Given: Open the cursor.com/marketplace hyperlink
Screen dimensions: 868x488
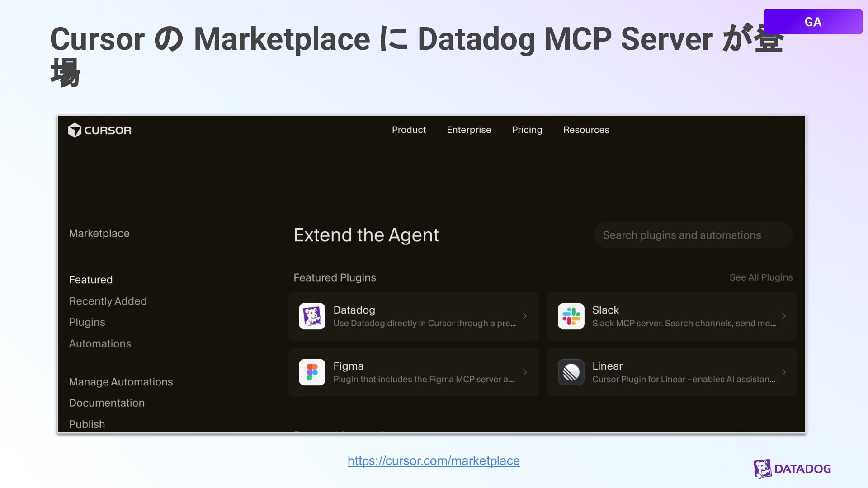Looking at the screenshot, I should point(434,461).
